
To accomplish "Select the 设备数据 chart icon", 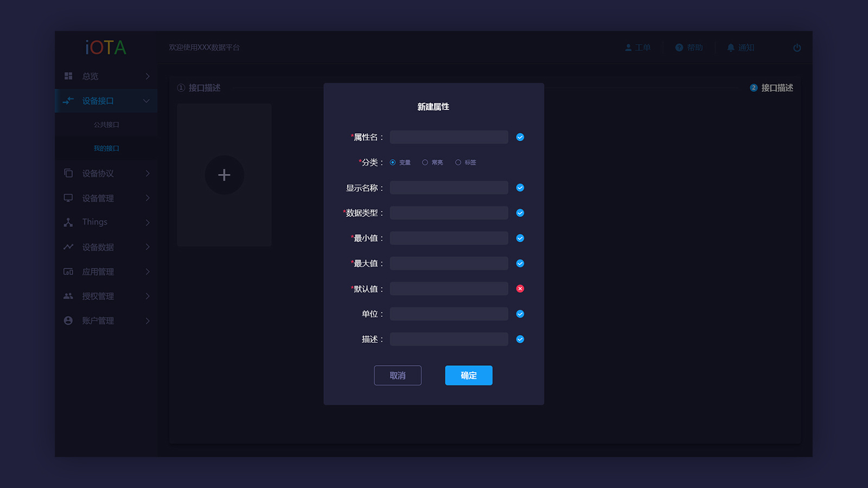I will coord(68,247).
